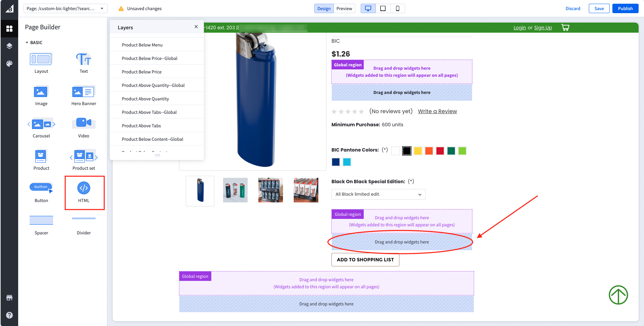Select Product Below Content--Global layer
This screenshot has width=644, height=326.
click(157, 139)
